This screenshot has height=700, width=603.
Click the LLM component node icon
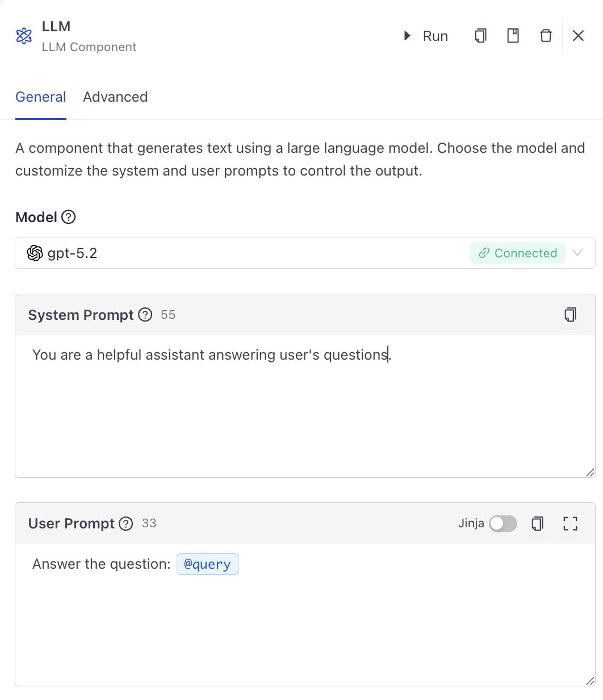click(23, 35)
